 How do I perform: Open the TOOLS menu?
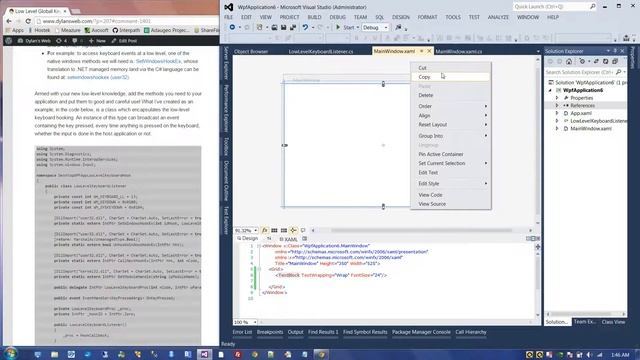pos(453,17)
